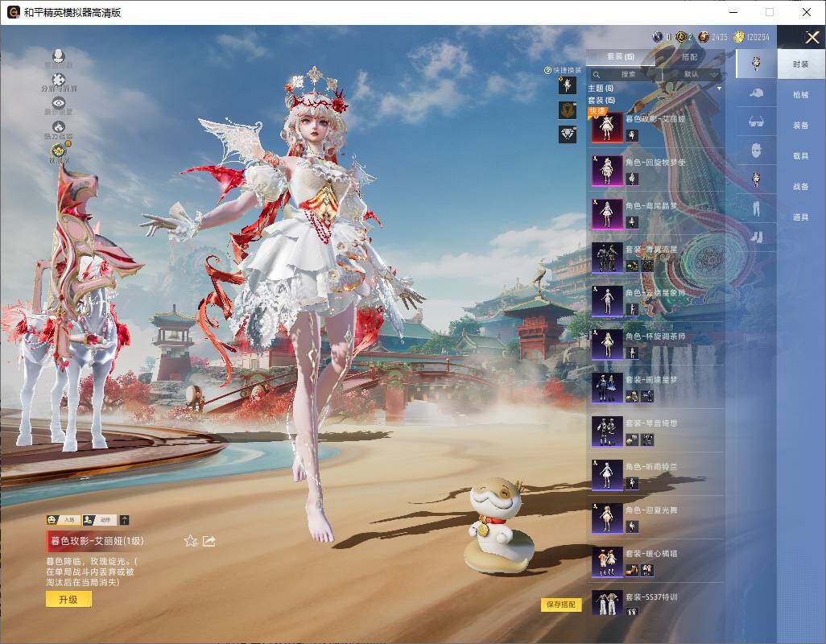Select the 角色-杯旋调茶师 outfit
826x644 pixels.
tap(655, 344)
